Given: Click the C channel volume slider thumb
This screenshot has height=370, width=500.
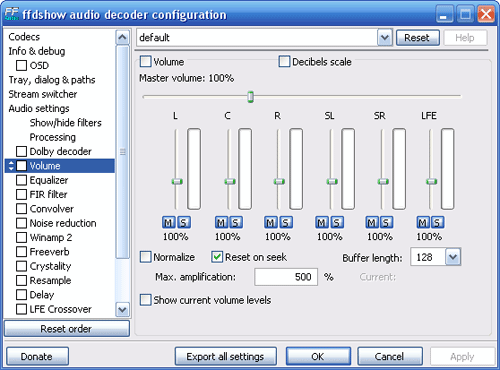Looking at the screenshot, I should click(x=230, y=181).
